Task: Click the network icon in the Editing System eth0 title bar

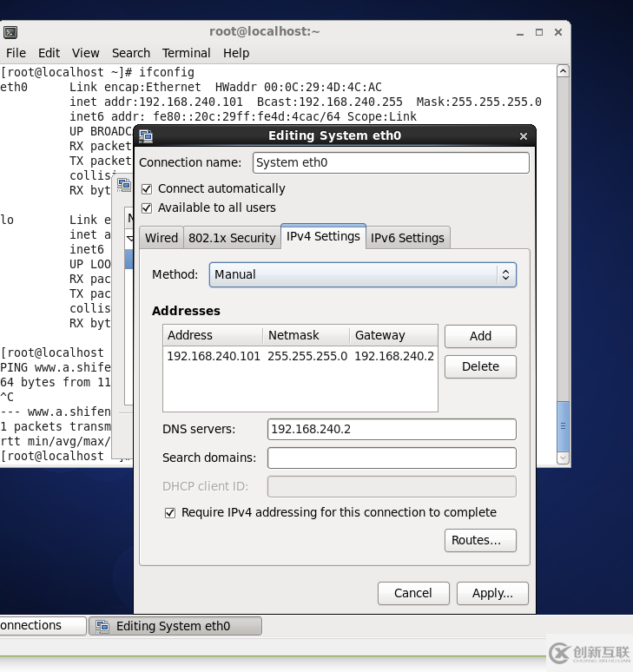Action: [x=146, y=136]
